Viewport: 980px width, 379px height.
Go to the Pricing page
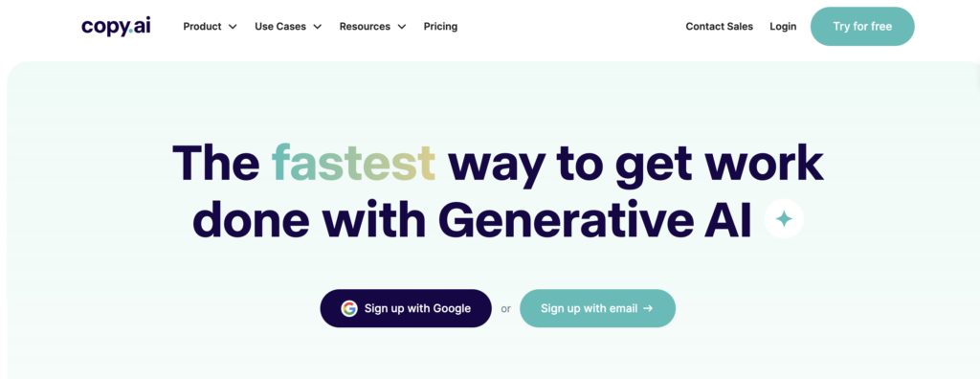440,26
